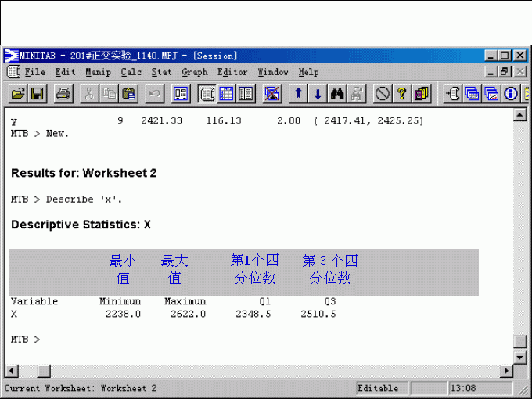Click the Find binoculars icon
532x399 pixels.
tap(337, 94)
